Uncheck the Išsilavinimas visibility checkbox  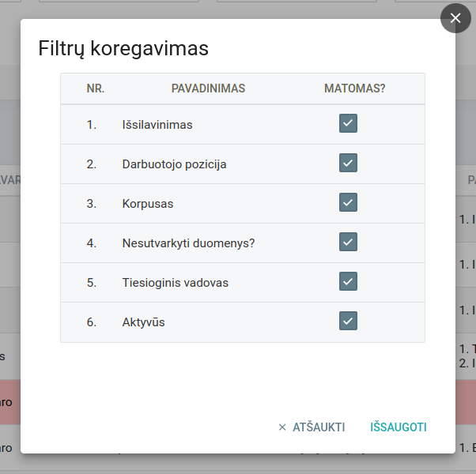click(x=348, y=123)
